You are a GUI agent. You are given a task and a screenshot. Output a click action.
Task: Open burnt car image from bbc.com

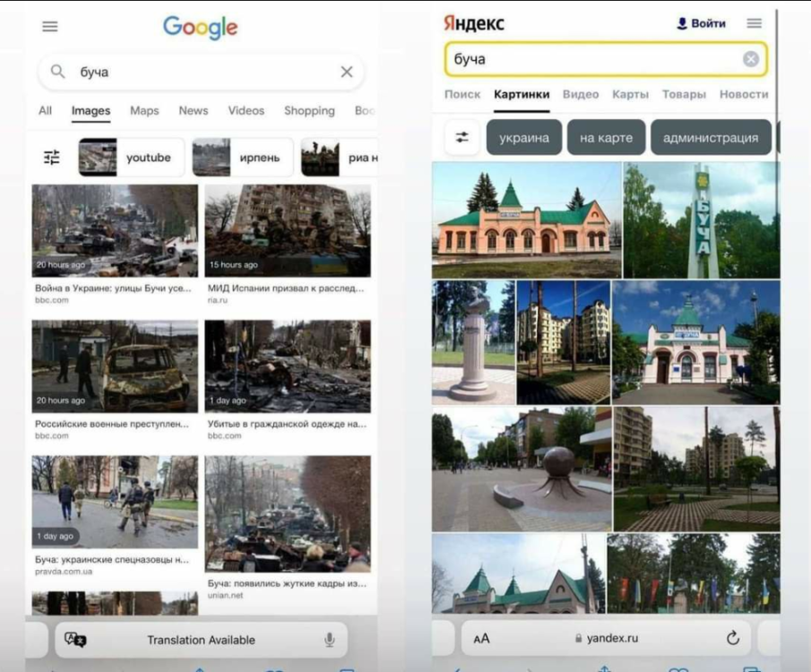coord(115,366)
